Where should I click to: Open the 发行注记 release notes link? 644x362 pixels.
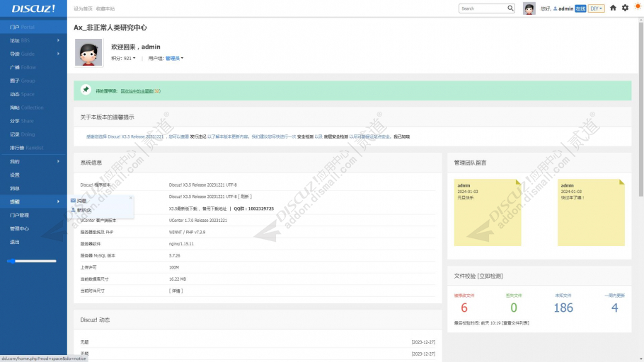(x=198, y=136)
